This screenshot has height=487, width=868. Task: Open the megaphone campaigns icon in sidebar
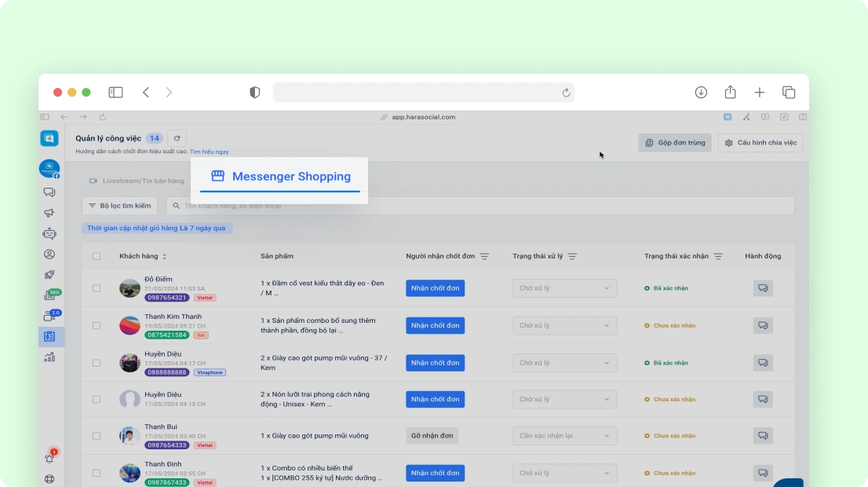49,214
